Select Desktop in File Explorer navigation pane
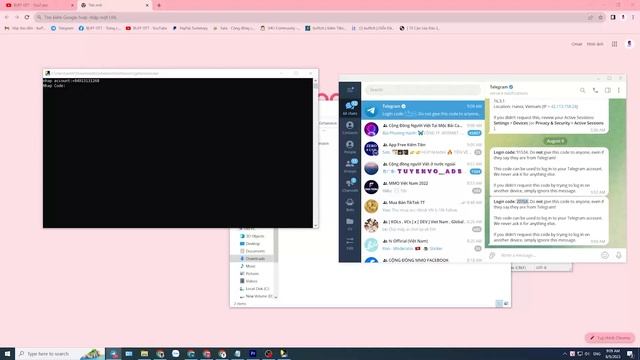The image size is (640, 360). (253, 244)
